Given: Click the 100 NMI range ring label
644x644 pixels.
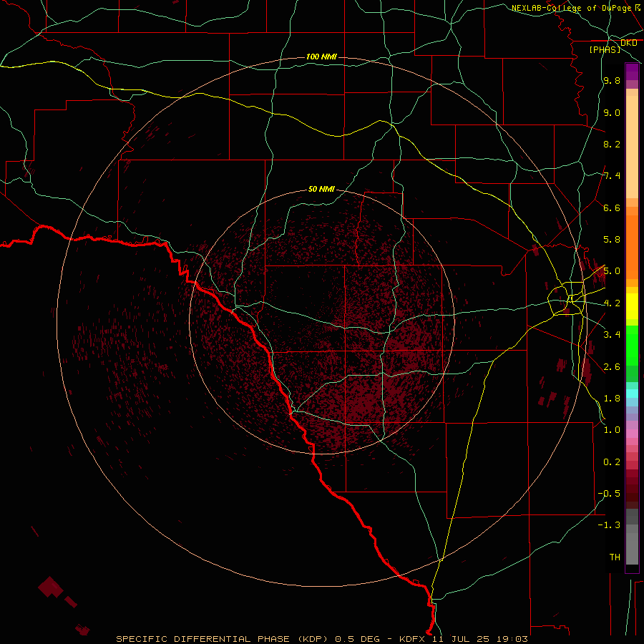Looking at the screenshot, I should 321,57.
